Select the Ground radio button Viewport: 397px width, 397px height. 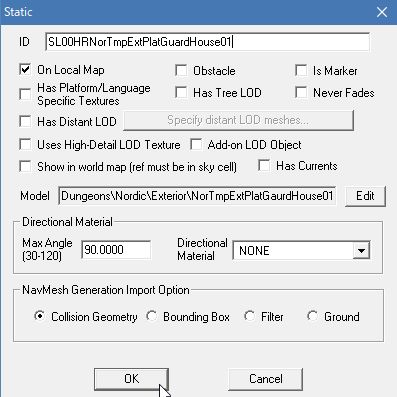[x=312, y=316]
